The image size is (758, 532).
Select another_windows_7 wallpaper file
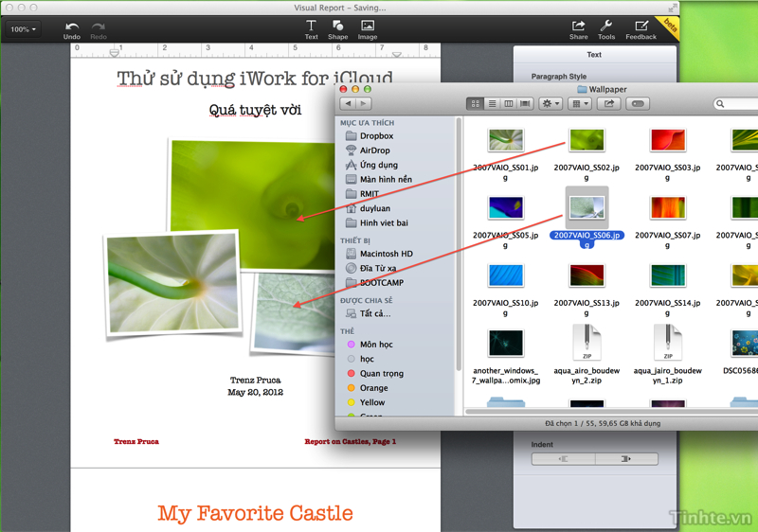[x=506, y=344]
